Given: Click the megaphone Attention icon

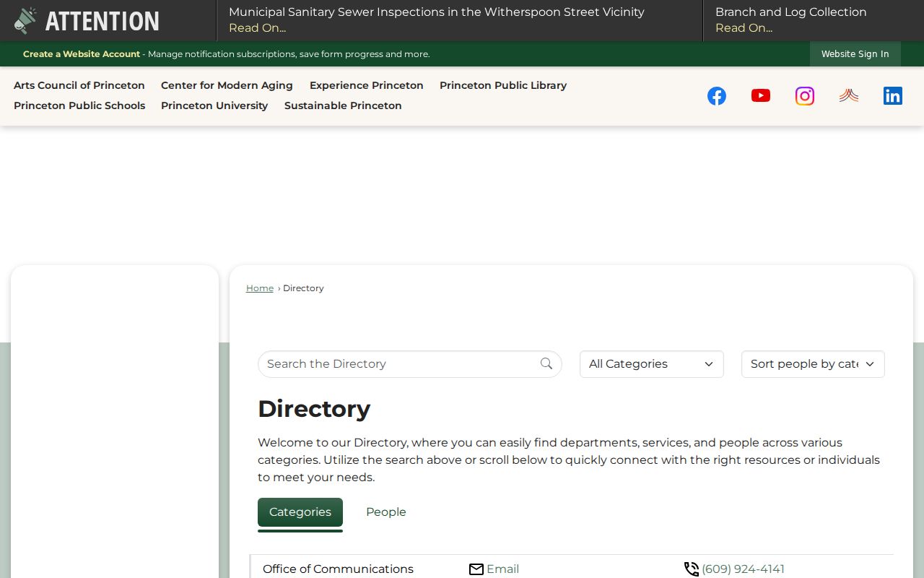Looking at the screenshot, I should [x=25, y=21].
